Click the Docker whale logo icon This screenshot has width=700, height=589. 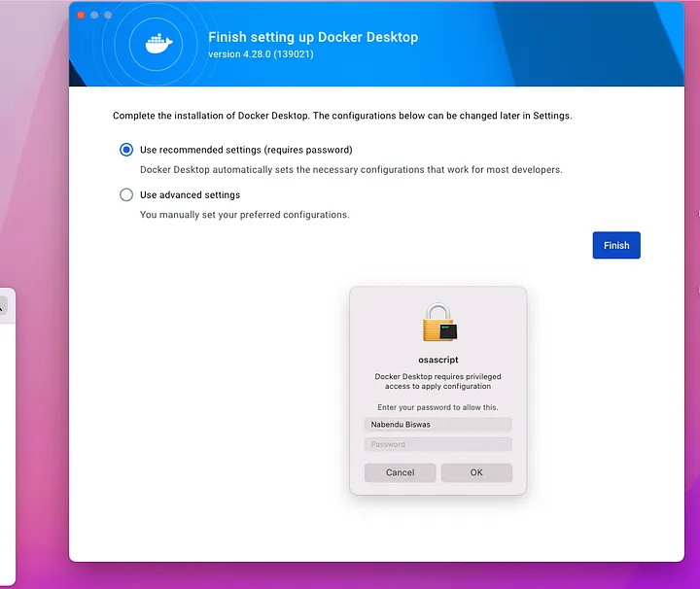[x=158, y=44]
